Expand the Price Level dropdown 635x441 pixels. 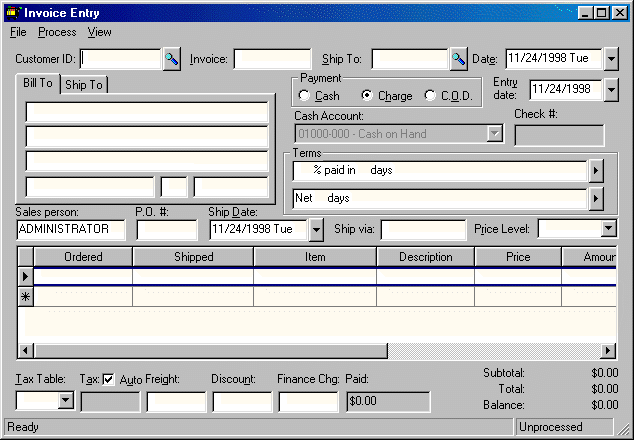[609, 229]
